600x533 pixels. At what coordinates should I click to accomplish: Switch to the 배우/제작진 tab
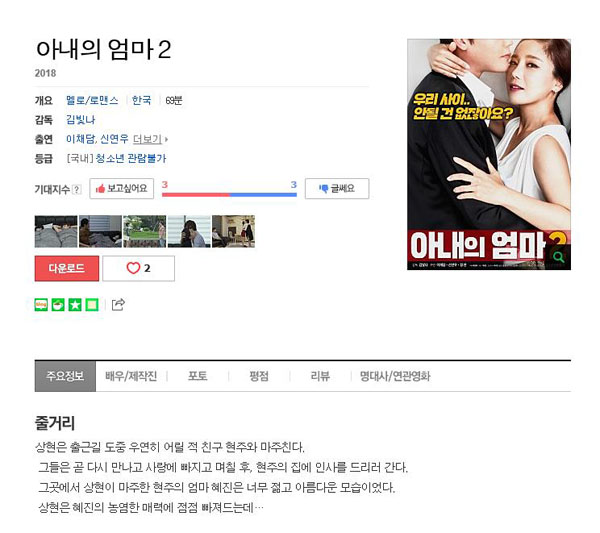[x=131, y=376]
